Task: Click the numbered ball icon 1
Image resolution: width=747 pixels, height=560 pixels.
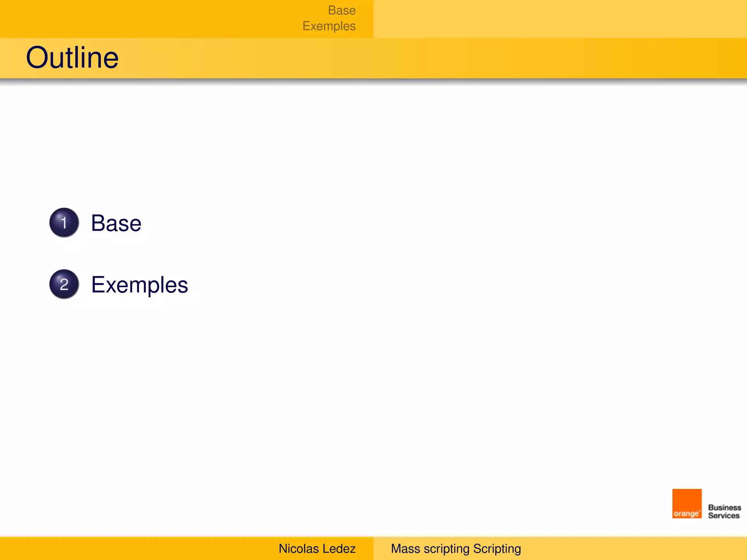Action: pos(64,222)
